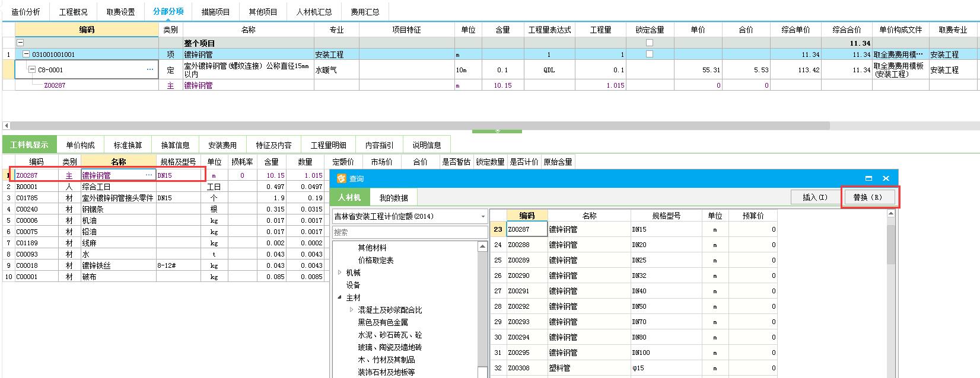The image size is (980, 378).
Task: Click 综合合价 column header
Action: (847, 30)
